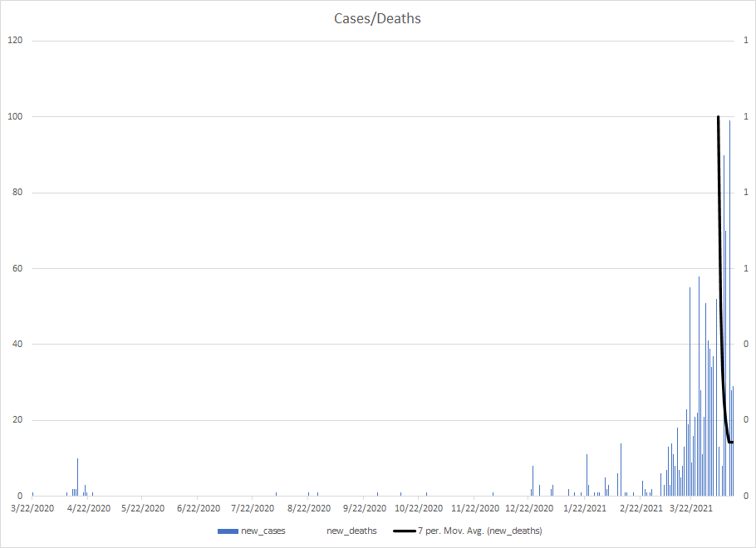
Task: Click the 9/22/2020 date axis label
Action: 363,508
